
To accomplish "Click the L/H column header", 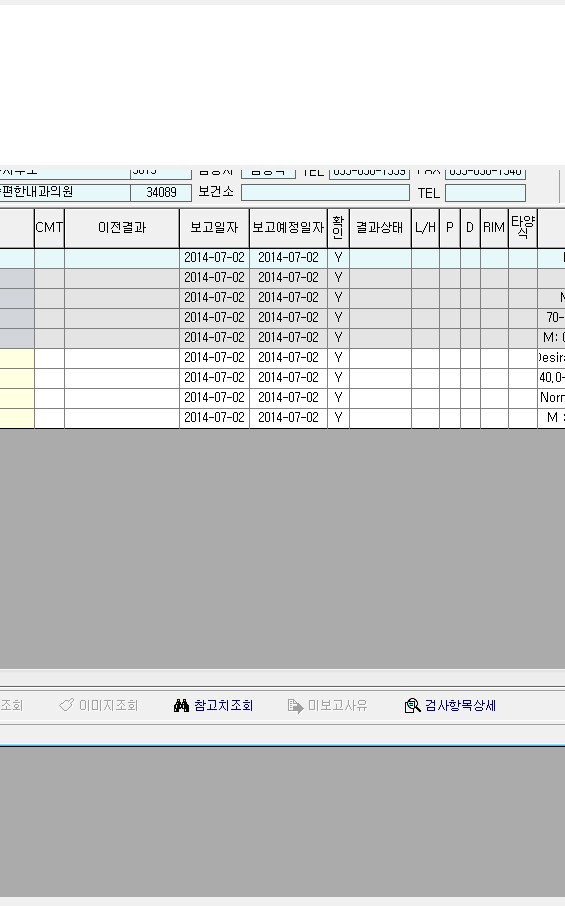I will pos(425,228).
